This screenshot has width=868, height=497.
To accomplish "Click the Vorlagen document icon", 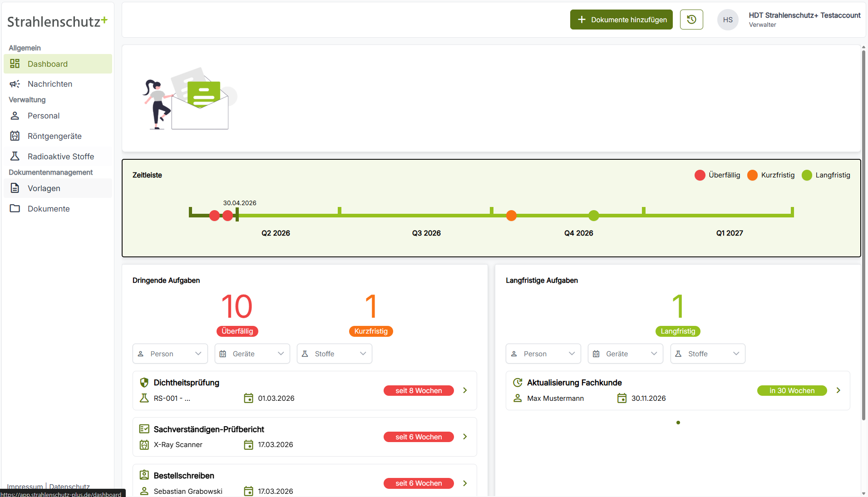I will tap(15, 188).
